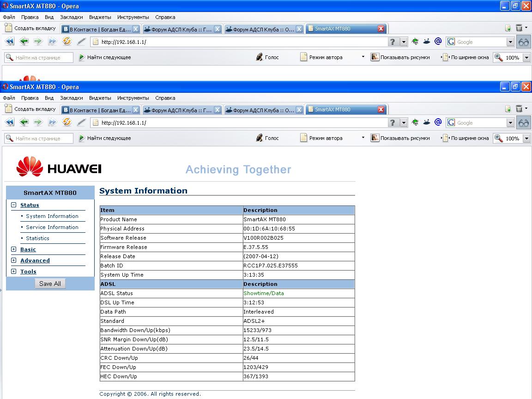Viewport: 532px width, 399px height.
Task: Click the glasses icon in front window
Action: click(x=524, y=122)
